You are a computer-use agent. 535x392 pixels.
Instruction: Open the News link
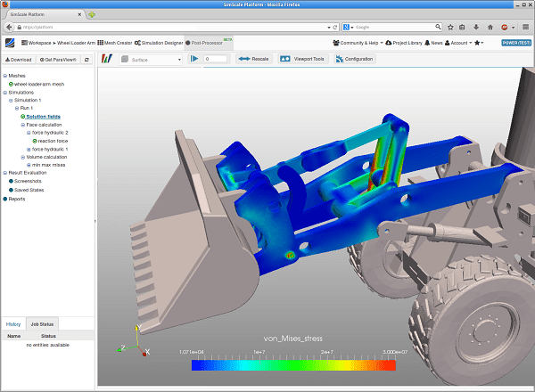pos(433,43)
